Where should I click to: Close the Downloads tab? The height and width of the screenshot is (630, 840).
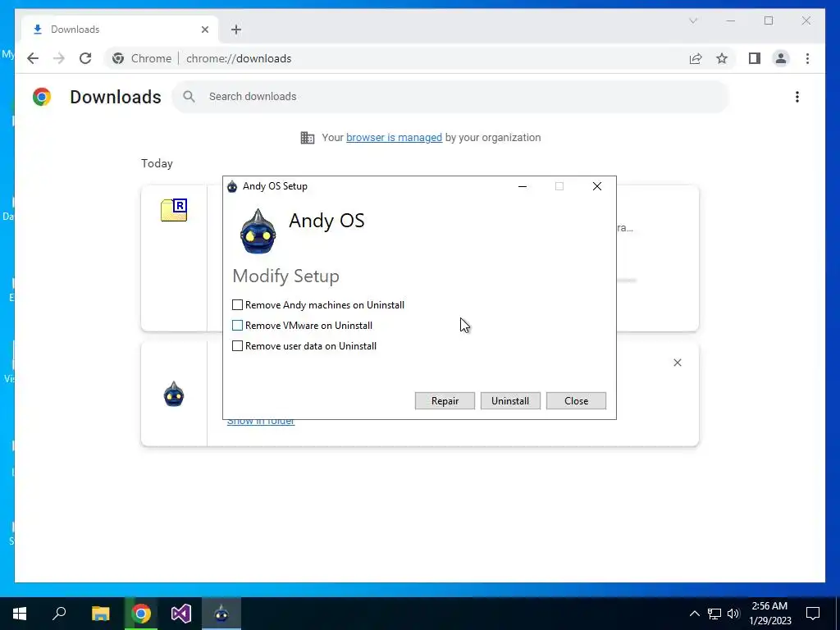204,30
